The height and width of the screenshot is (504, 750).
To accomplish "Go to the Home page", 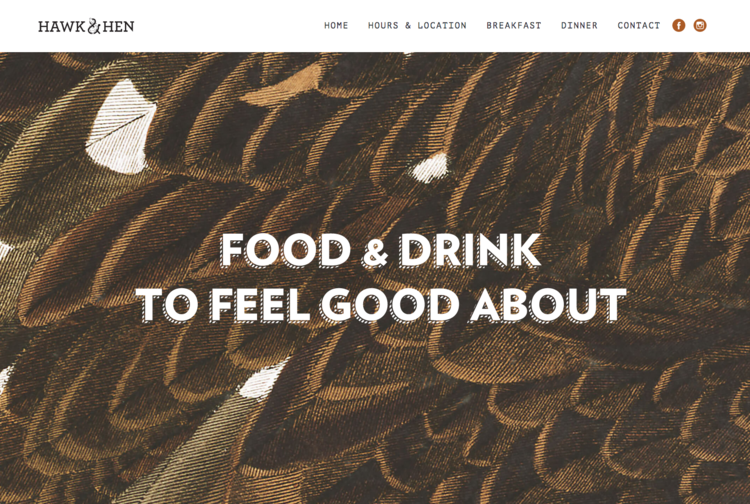I will [336, 25].
